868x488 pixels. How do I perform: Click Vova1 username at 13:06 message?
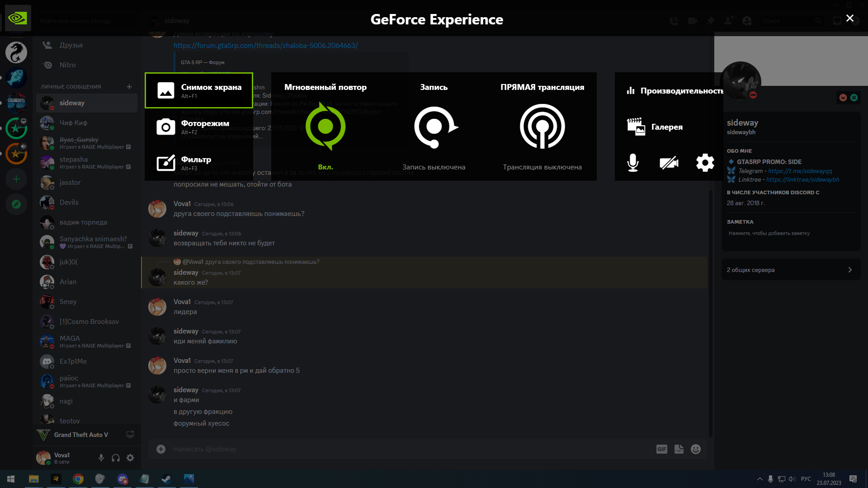click(182, 204)
